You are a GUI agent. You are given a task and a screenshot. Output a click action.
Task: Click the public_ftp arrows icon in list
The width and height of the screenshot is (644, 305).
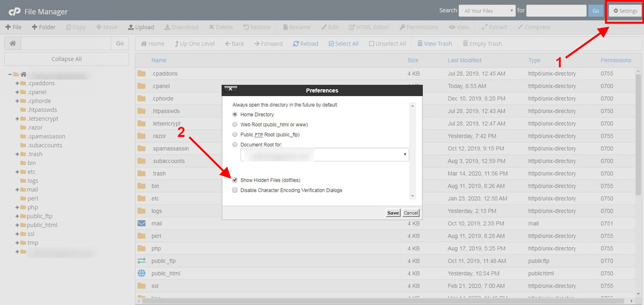[142, 260]
